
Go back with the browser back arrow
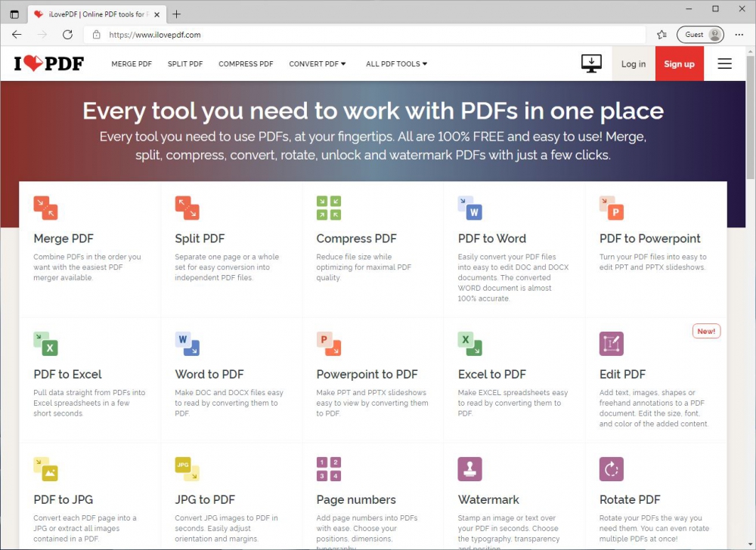[17, 35]
